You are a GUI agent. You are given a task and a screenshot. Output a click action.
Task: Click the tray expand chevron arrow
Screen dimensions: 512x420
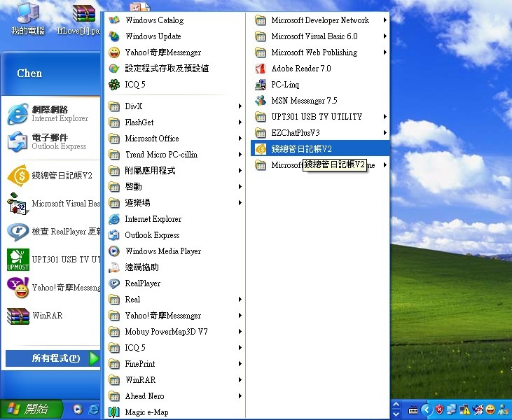tap(427, 409)
